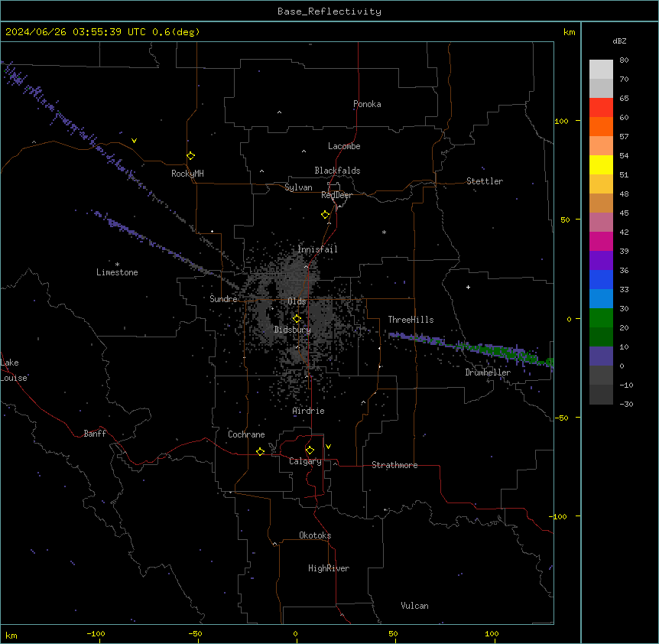Click the asterisk marker above Limestone label

tap(117, 265)
